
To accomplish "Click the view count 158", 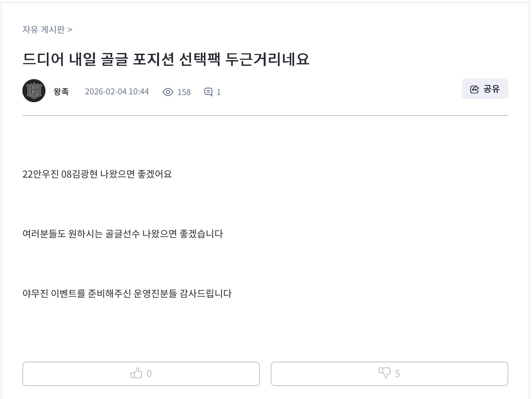I will tap(184, 92).
